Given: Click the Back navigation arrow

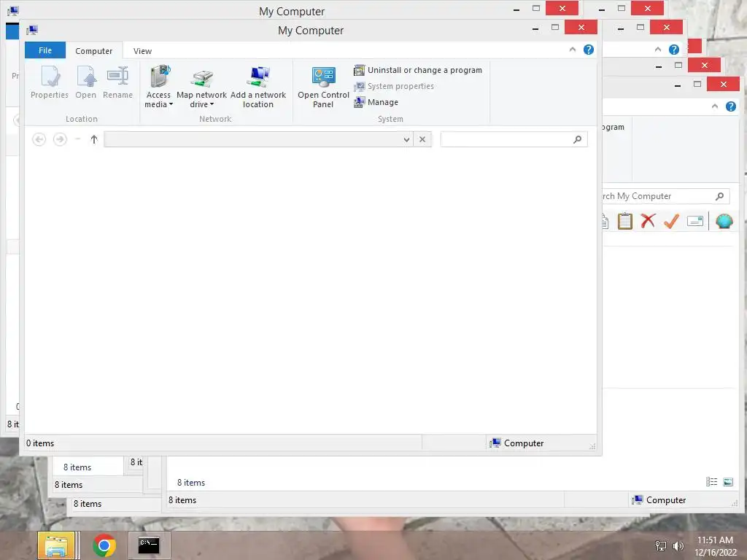Looking at the screenshot, I should 39,139.
